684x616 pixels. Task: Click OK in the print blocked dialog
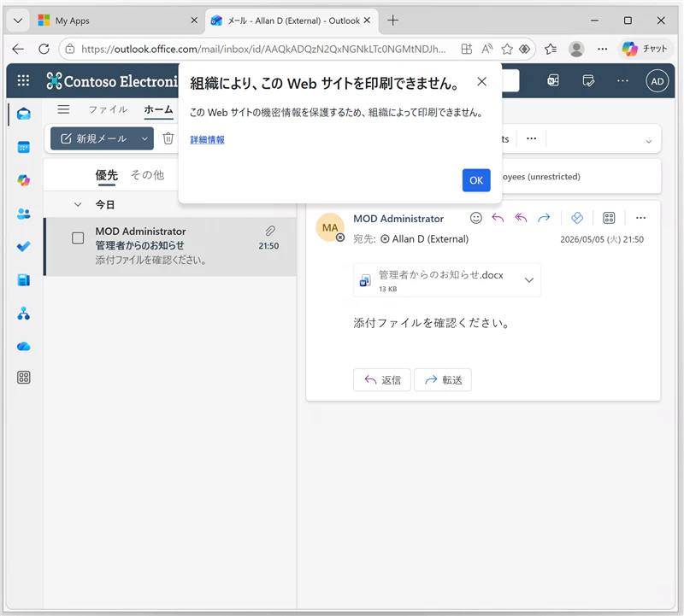pyautogui.click(x=476, y=180)
